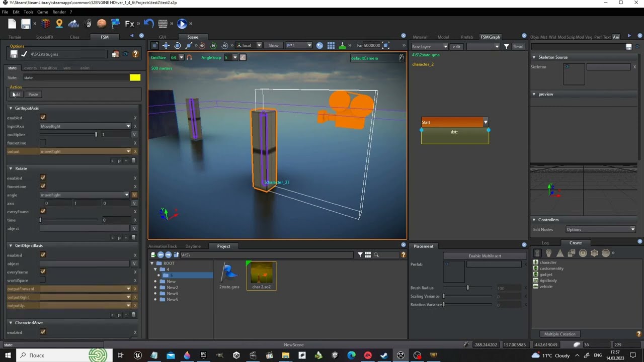Open the Edit Nodes Options dropdown
The image size is (644, 362).
click(600, 229)
